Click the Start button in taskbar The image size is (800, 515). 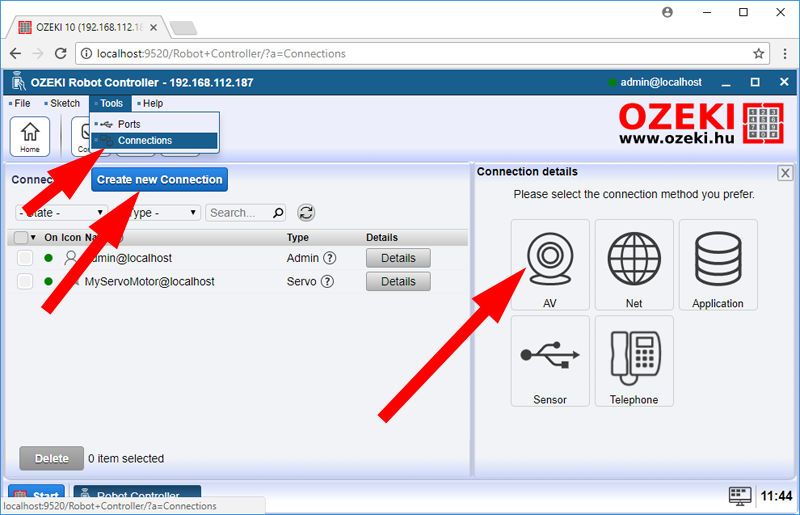(x=36, y=494)
